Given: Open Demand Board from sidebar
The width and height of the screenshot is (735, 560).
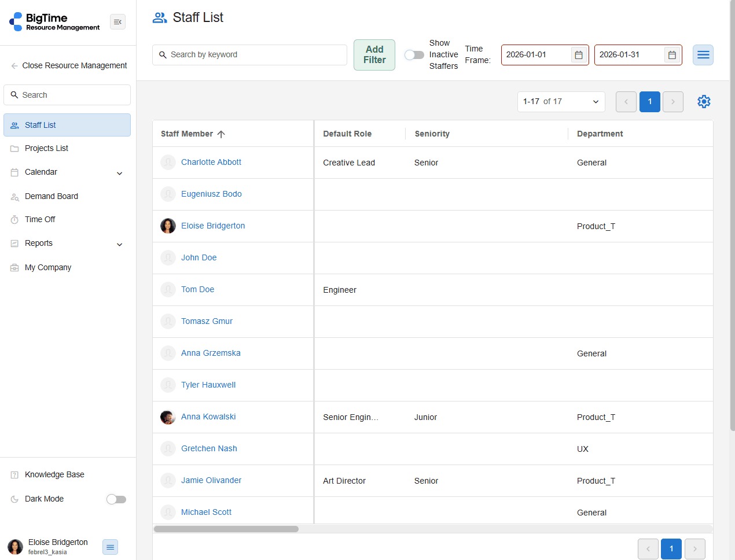Looking at the screenshot, I should tap(51, 197).
